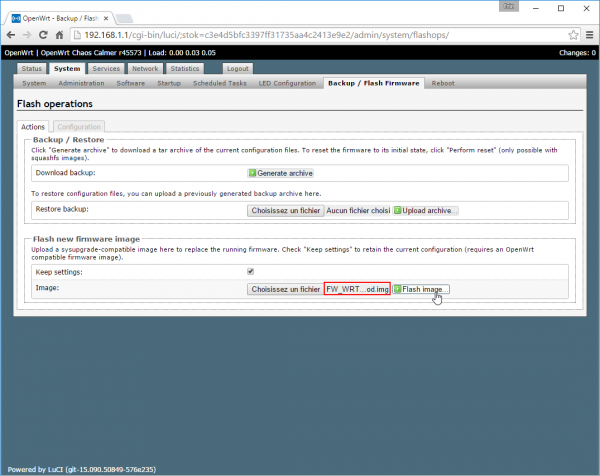Screen dimensions: 600x476
Task: Open the Chrome hamburger menu
Action: [584, 34]
